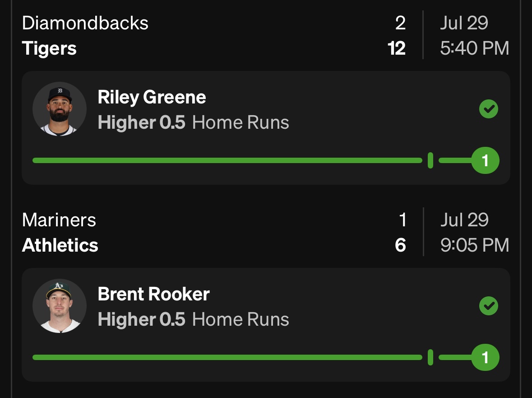Click threshold marker on Riley Greene progress bar

coord(430,160)
